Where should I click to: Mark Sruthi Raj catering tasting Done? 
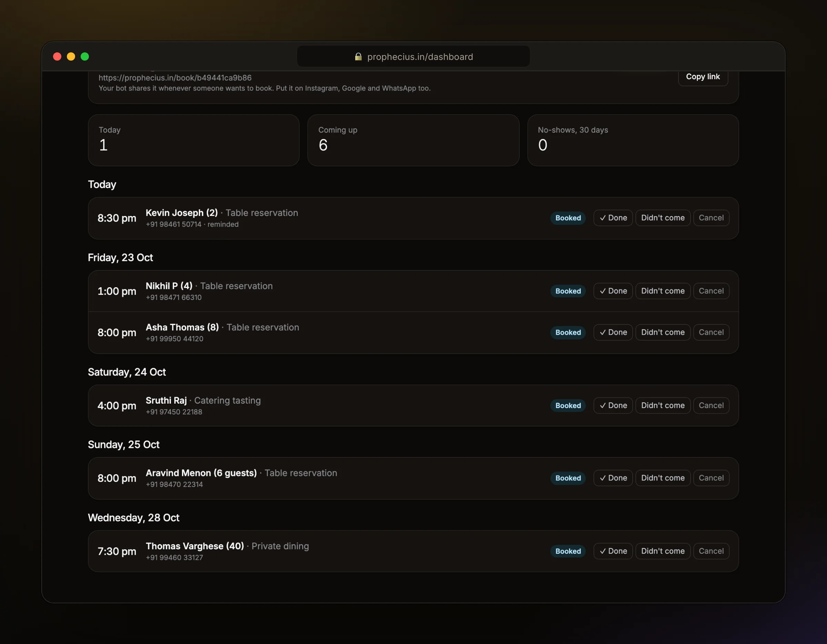coord(613,405)
